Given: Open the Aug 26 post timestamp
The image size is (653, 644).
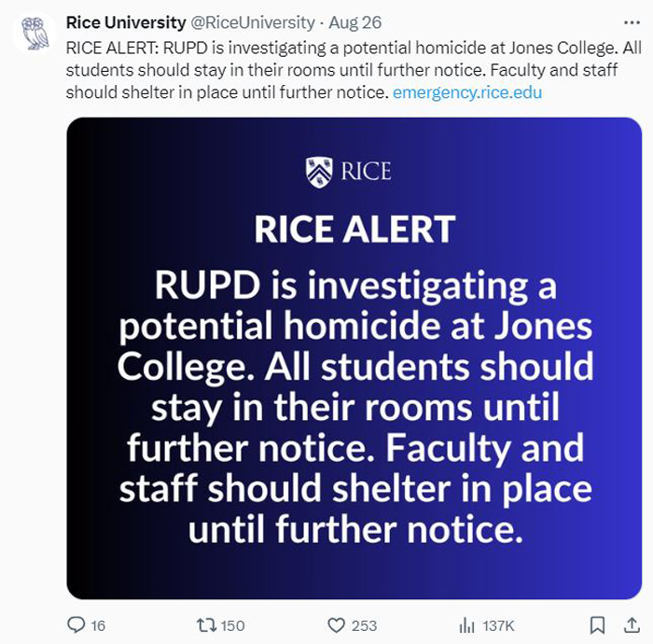Looking at the screenshot, I should 354,22.
